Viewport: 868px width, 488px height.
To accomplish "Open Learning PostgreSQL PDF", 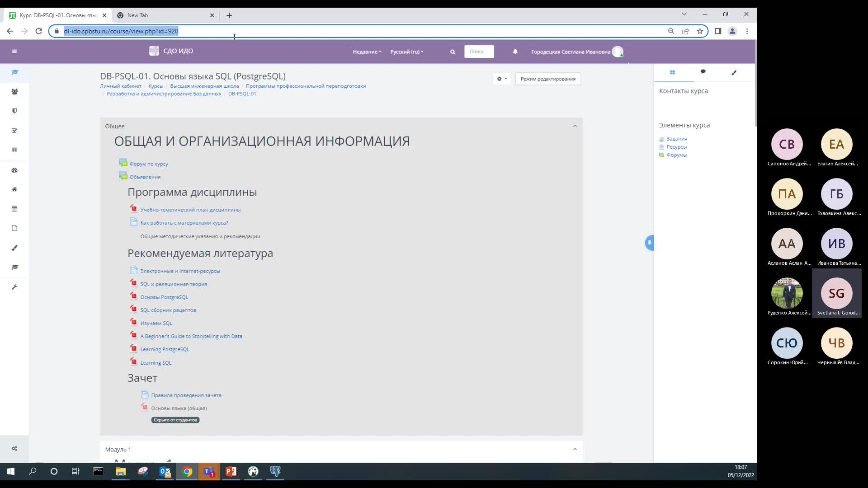I will click(165, 350).
